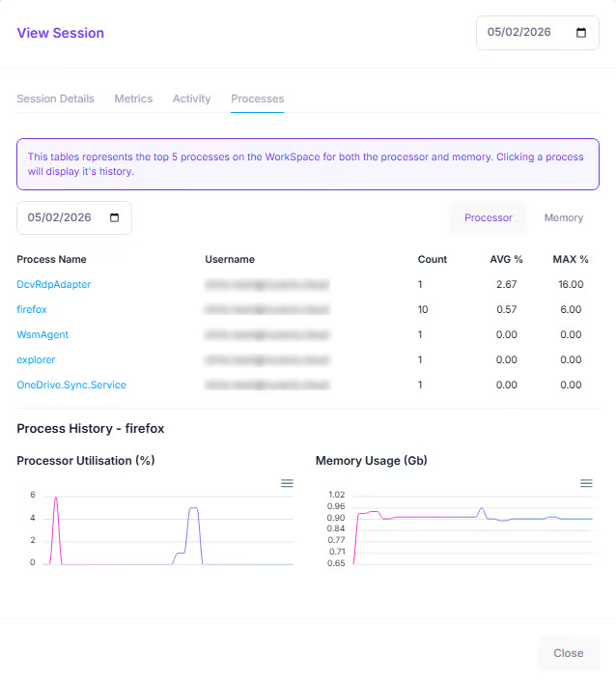Open calendar picker in Processes date field
616x685 pixels.
(x=114, y=217)
